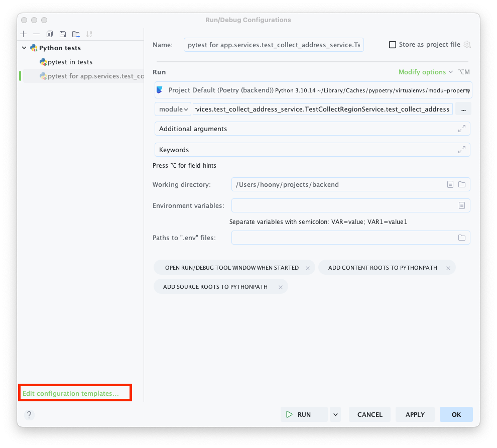Click inside the Name input field
Image resolution: width=497 pixels, height=448 pixels.
pyautogui.click(x=274, y=44)
